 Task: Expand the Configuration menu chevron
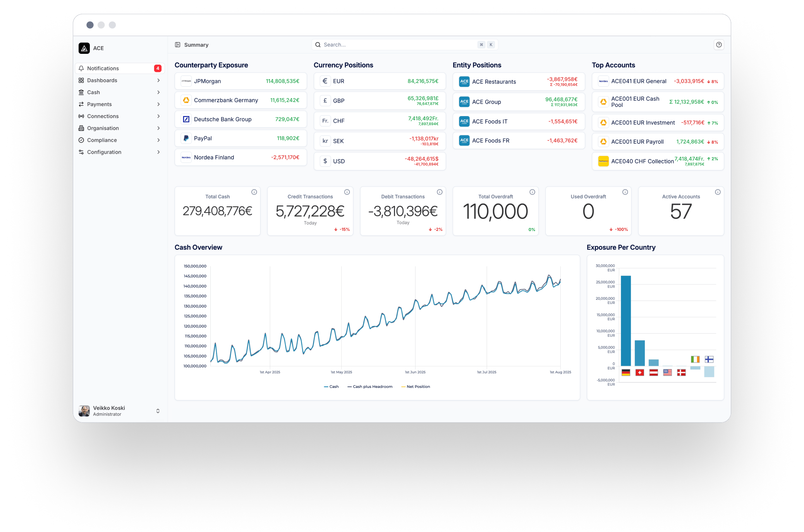click(159, 152)
